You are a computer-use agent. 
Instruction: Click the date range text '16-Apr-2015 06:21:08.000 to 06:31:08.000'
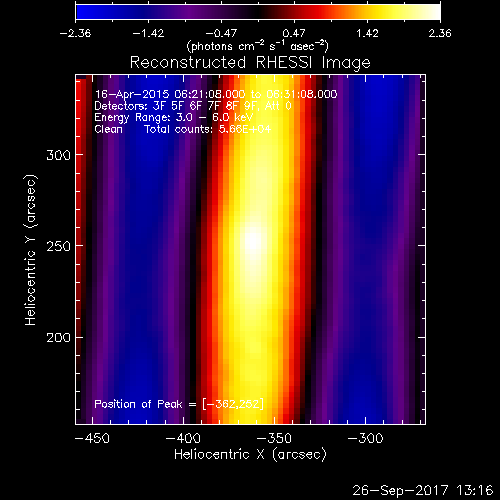pos(216,94)
